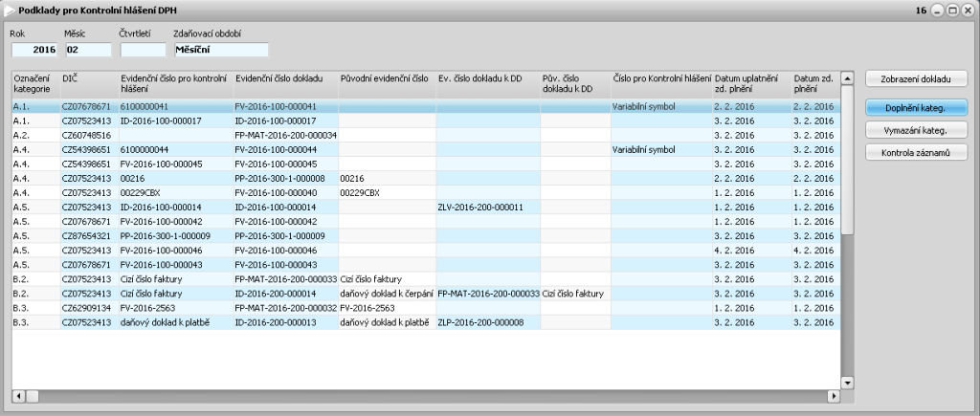Run Kontrola záznamů check
Image resolution: width=980 pixels, height=416 pixels.
tap(917, 152)
